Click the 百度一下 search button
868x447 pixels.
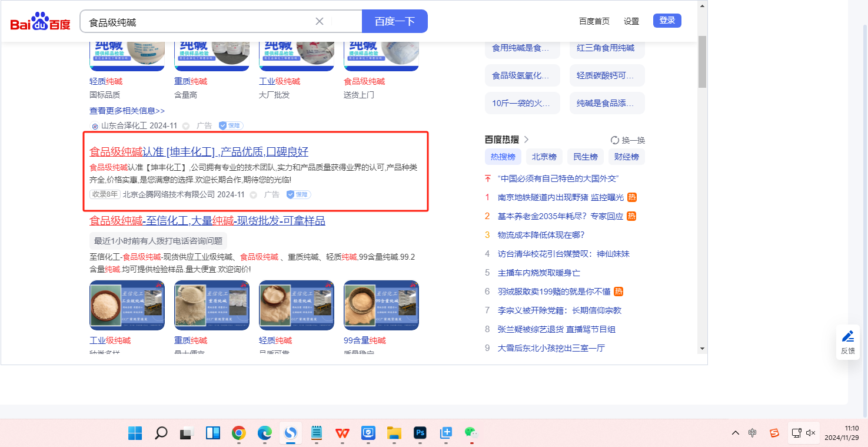click(395, 21)
